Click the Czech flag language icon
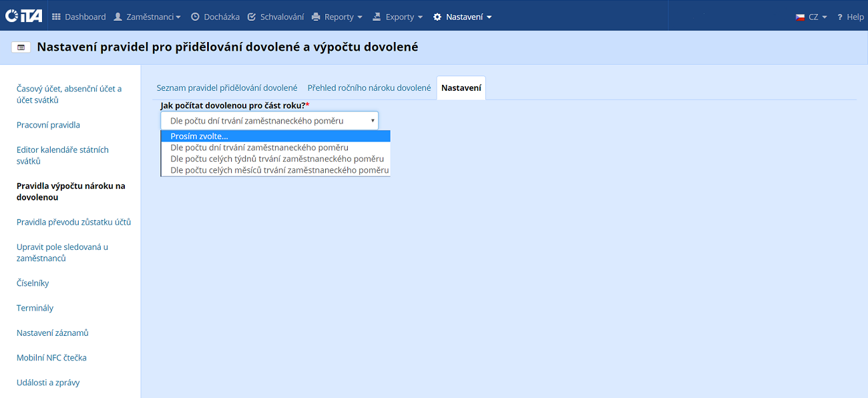The width and height of the screenshot is (868, 398). (800, 17)
